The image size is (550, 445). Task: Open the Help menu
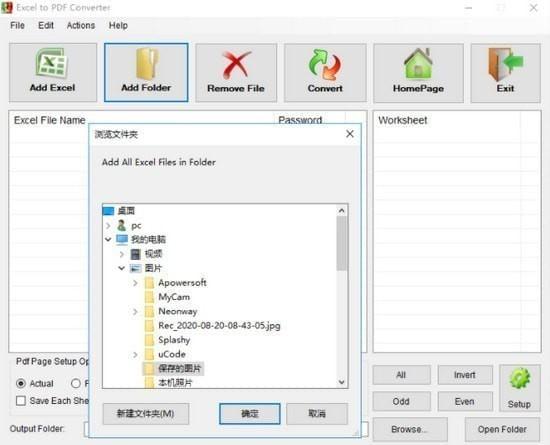click(118, 26)
